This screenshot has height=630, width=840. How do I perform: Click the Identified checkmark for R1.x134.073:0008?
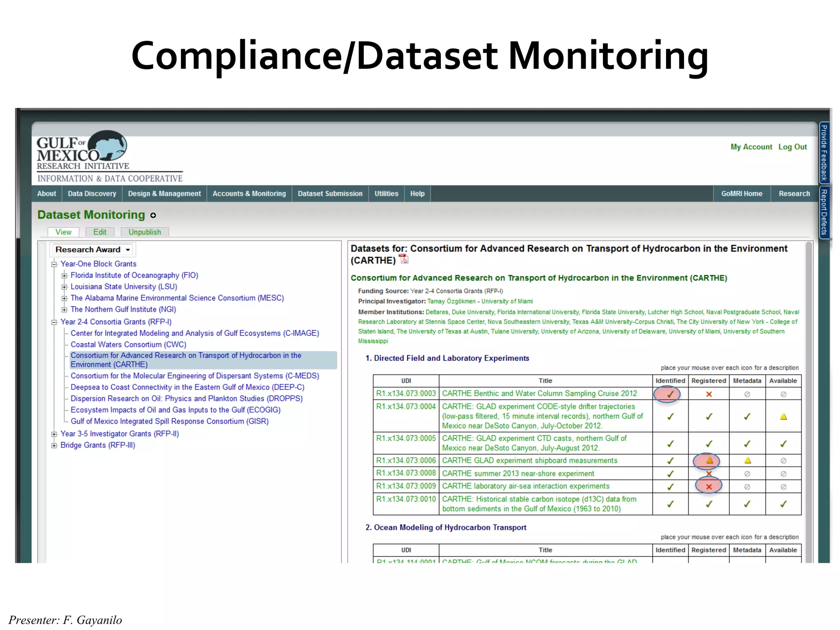tap(670, 474)
